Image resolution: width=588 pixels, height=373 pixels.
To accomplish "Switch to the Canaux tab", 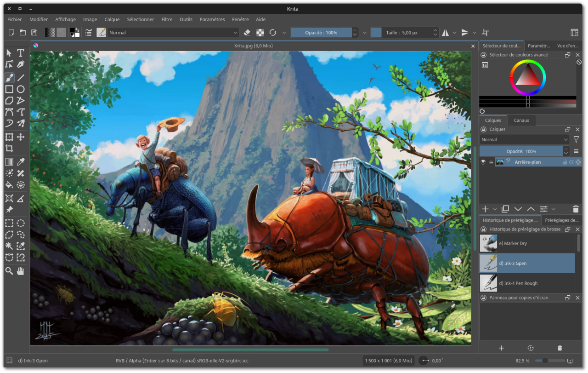I will click(521, 121).
